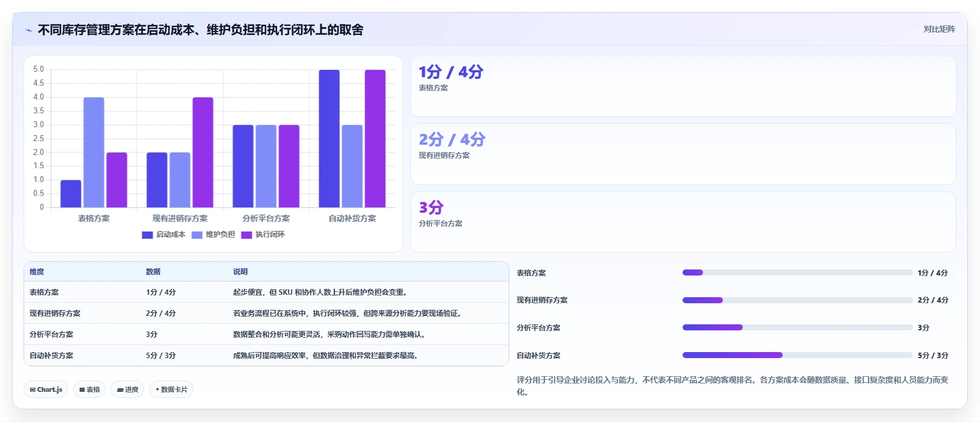Click the 3分 table cell
This screenshot has height=422, width=980.
151,335
